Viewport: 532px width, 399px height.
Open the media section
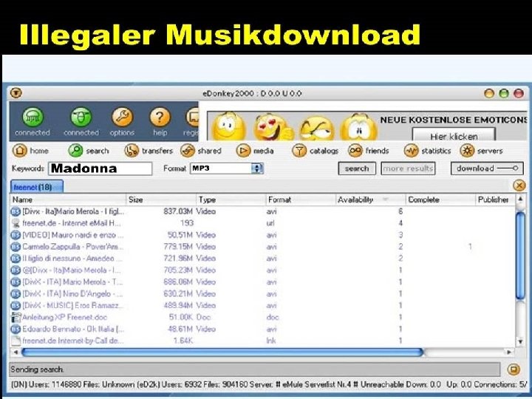[x=255, y=151]
